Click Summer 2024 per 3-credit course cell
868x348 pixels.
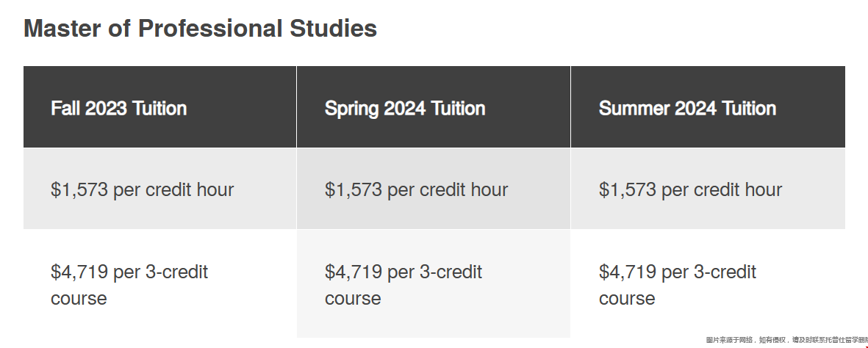678,285
